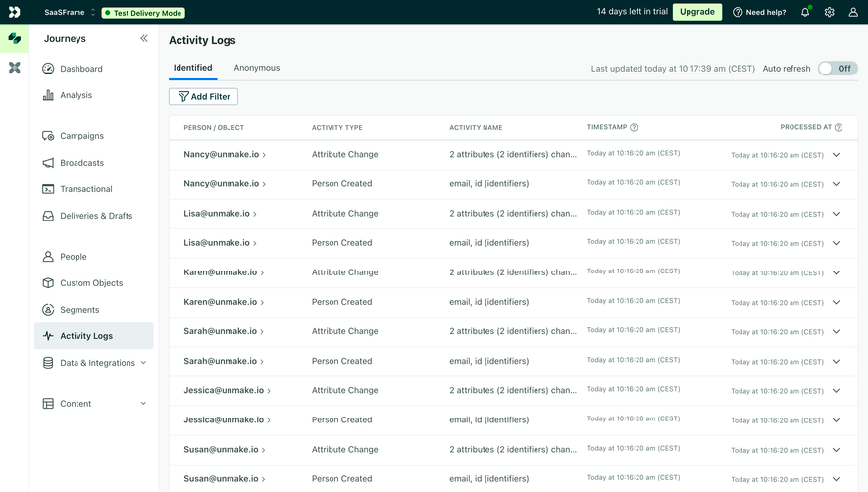Go to Campaigns in the sidebar
Screen dimensions: 868x492
click(x=82, y=136)
